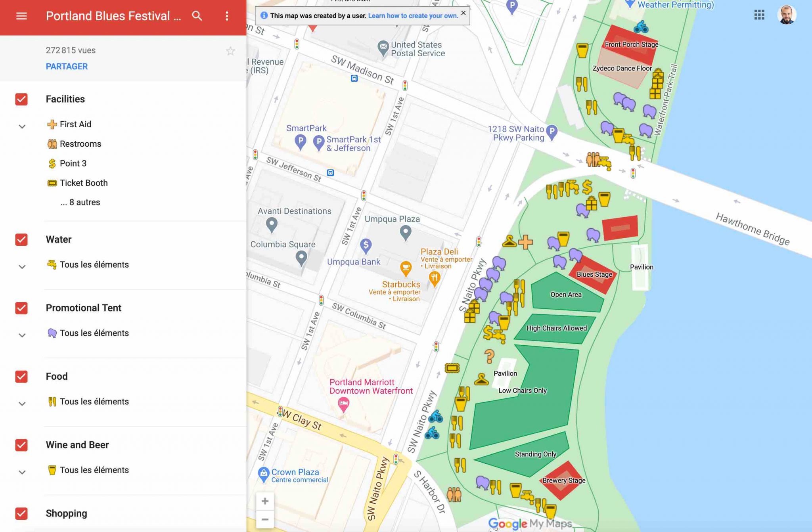Viewport: 812px width, 532px height.
Task: Click the ticket booth marker near Naito Pkwy
Action: point(452,368)
